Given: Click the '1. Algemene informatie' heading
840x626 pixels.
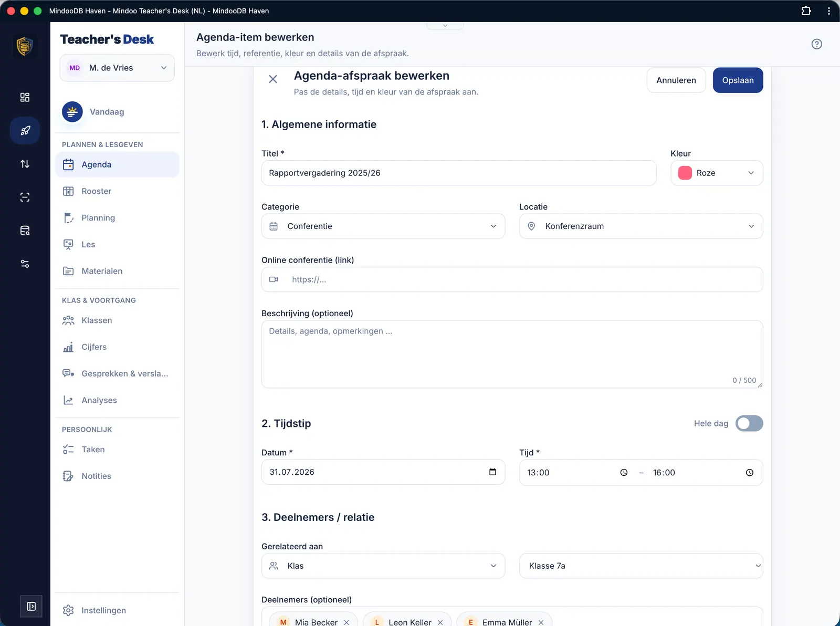Looking at the screenshot, I should point(319,124).
